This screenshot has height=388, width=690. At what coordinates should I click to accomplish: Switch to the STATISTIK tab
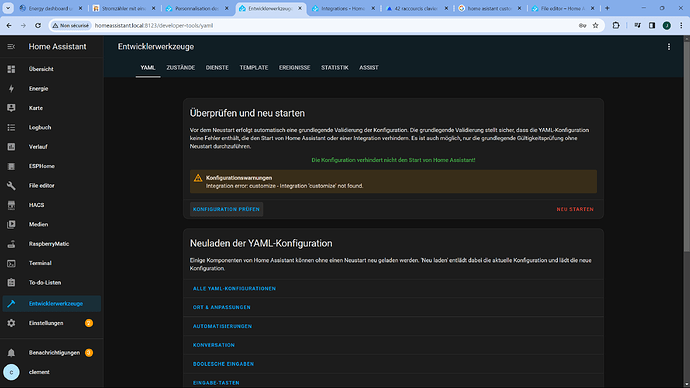(334, 68)
